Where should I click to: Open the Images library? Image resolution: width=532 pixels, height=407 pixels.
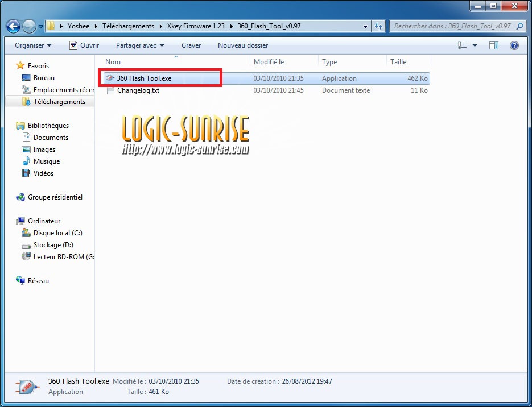pos(44,149)
